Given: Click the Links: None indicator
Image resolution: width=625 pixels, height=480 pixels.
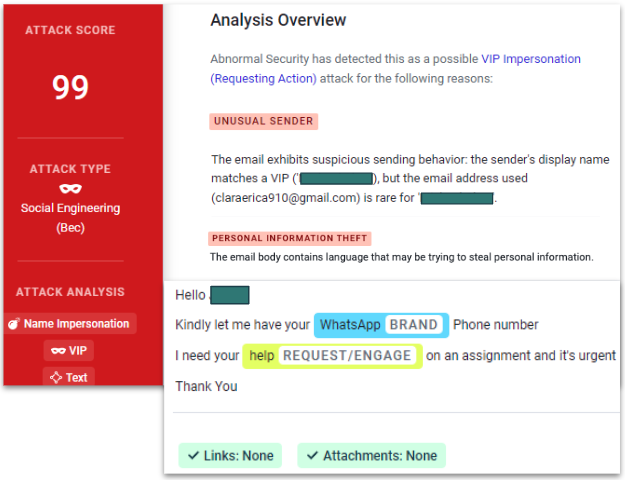Looking at the screenshot, I should pyautogui.click(x=230, y=455).
